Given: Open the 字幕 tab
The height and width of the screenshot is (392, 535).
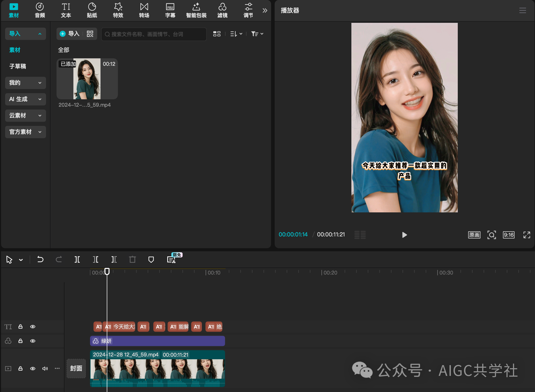Looking at the screenshot, I should [170, 10].
